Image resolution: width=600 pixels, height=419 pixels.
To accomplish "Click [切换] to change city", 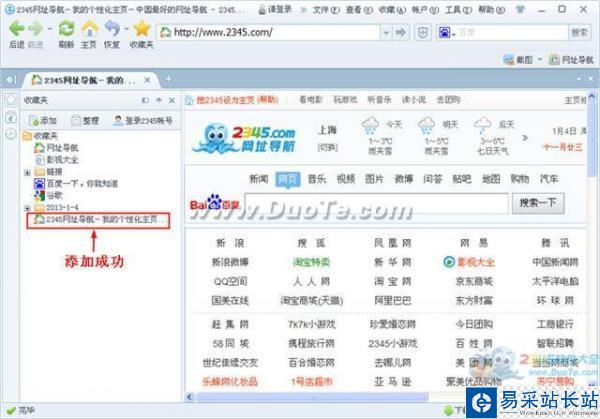I will pyautogui.click(x=328, y=147).
